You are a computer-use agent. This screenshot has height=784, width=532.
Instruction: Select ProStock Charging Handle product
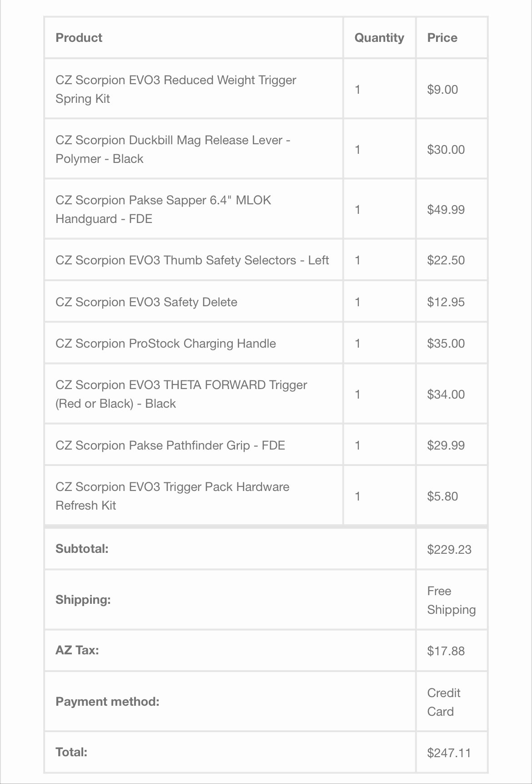[166, 344]
